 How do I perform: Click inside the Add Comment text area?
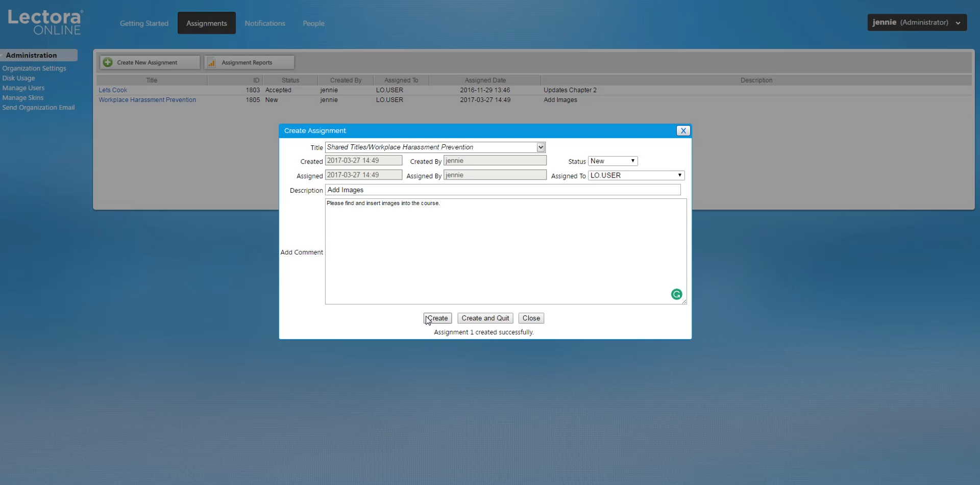505,251
